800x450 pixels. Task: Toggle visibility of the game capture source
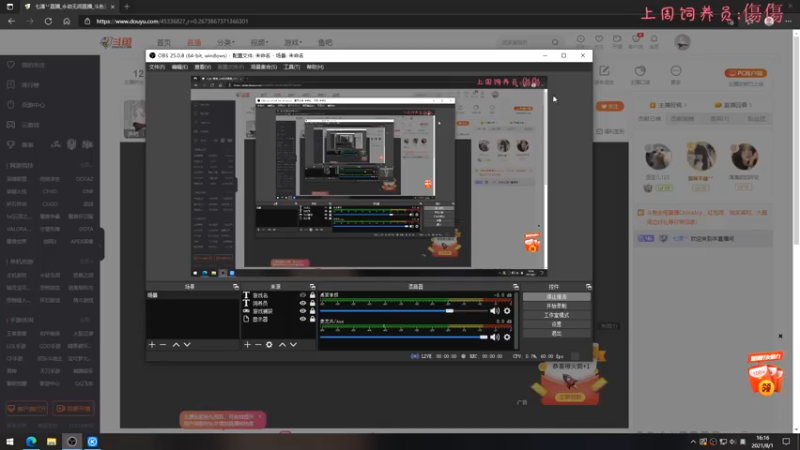coord(303,311)
